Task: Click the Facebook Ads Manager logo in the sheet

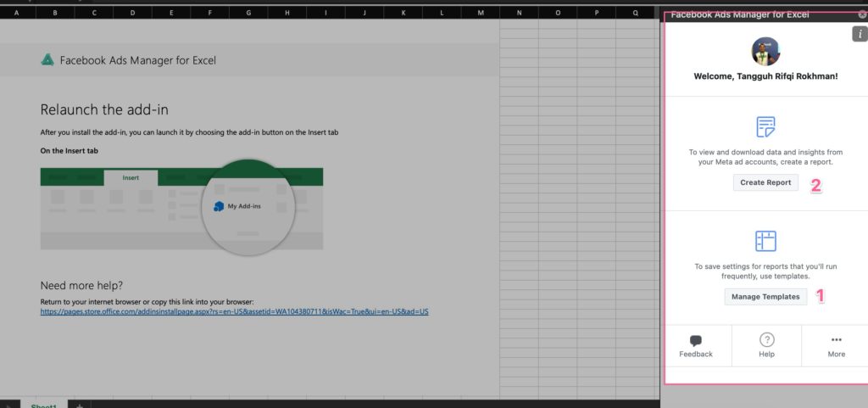Action: tap(47, 60)
